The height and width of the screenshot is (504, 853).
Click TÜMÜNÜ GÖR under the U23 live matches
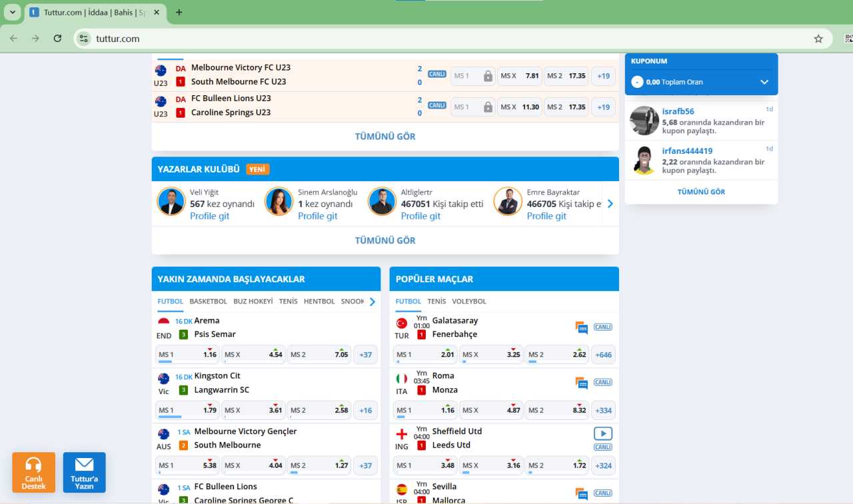pos(385,136)
